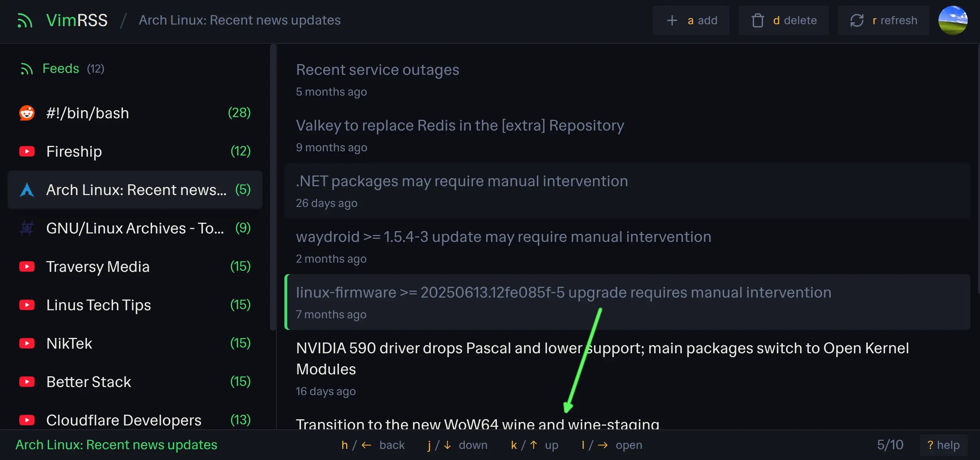
Task: Open the Valkey replaces Redis article
Action: pos(460,125)
